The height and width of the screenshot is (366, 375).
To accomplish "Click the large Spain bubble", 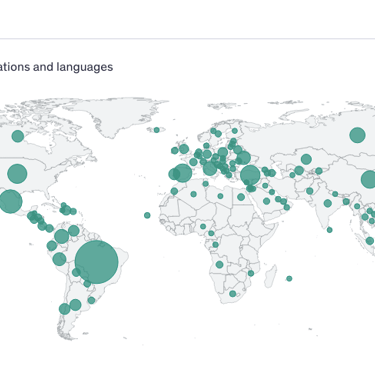I will click(183, 173).
